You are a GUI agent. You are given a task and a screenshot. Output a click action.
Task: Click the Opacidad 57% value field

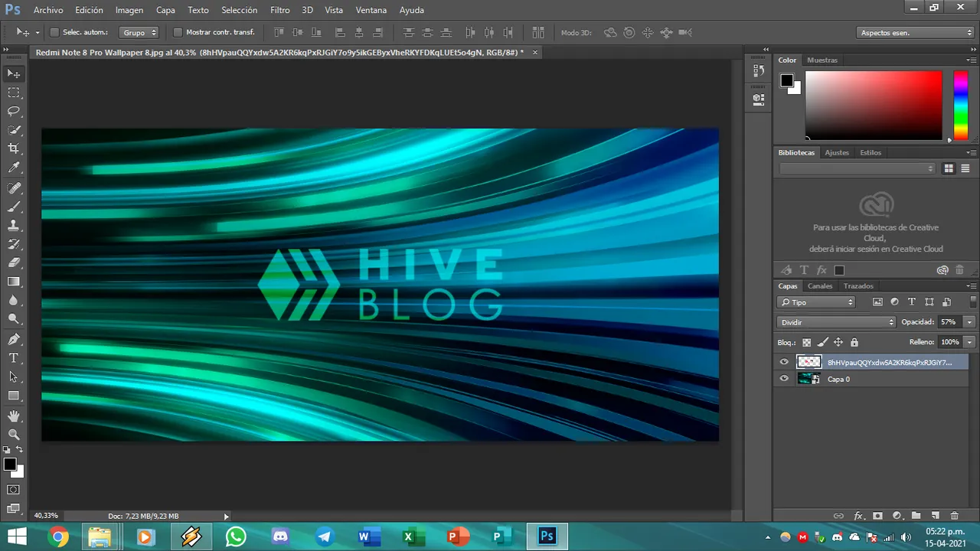(x=949, y=322)
